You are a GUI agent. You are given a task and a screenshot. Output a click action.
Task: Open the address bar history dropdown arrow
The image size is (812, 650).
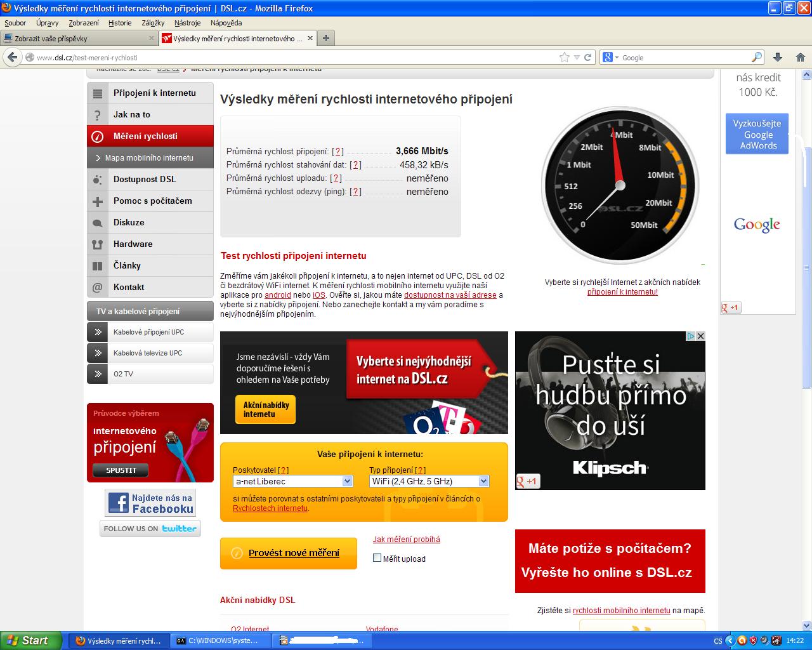577,57
